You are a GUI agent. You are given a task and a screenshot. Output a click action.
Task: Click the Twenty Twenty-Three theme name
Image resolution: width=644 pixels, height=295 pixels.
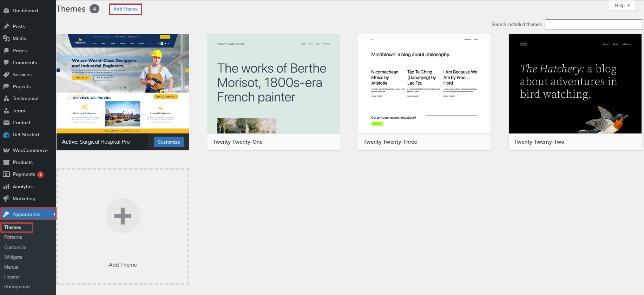[390, 142]
